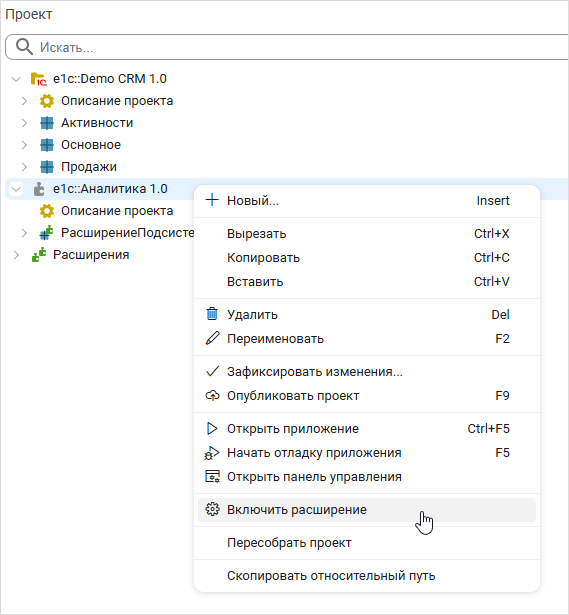
Task: Select Вставить in the context menu
Action: (367, 282)
